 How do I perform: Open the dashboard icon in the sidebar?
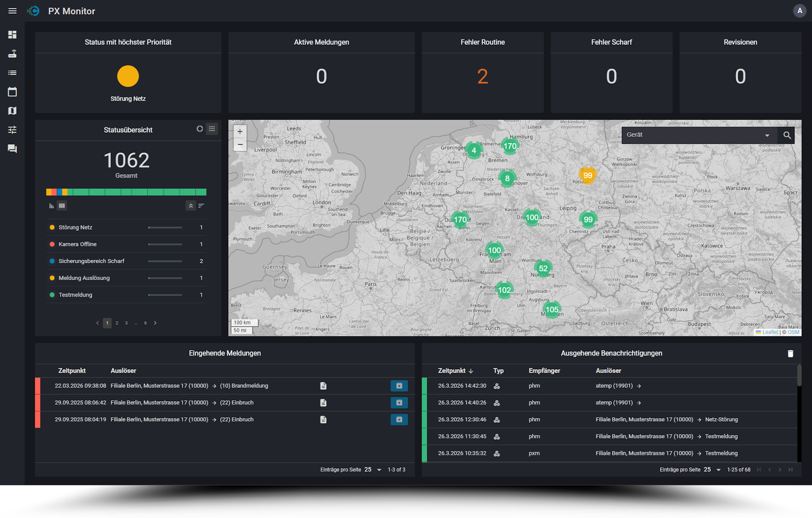pos(12,35)
